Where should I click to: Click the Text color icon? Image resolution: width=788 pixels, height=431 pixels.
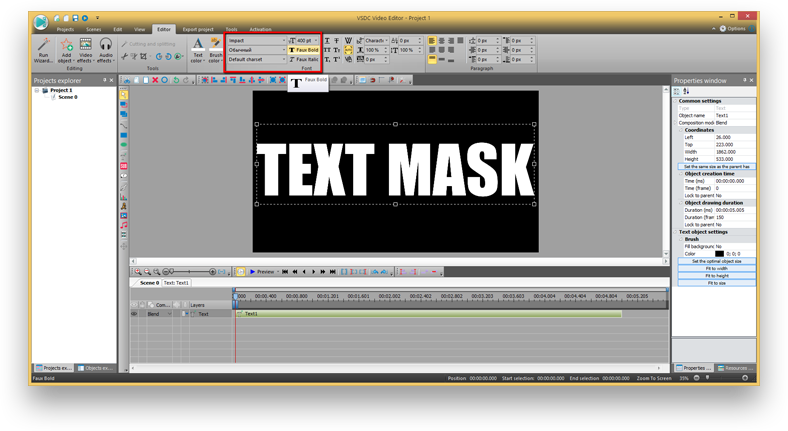tap(198, 49)
